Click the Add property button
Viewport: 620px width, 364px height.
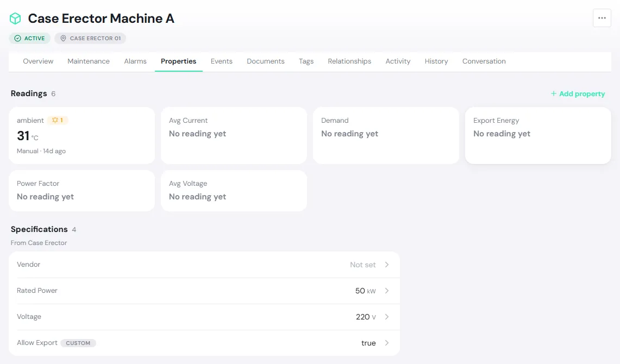point(578,93)
